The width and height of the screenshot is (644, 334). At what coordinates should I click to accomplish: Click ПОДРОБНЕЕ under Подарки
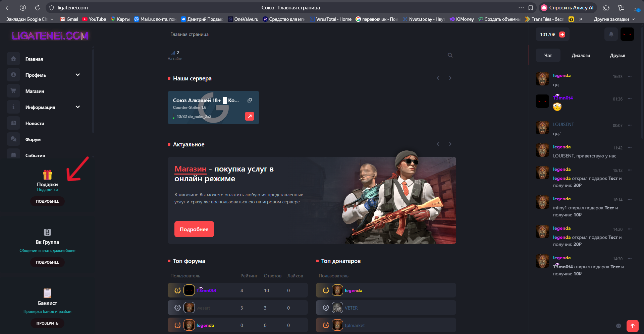pyautogui.click(x=47, y=201)
